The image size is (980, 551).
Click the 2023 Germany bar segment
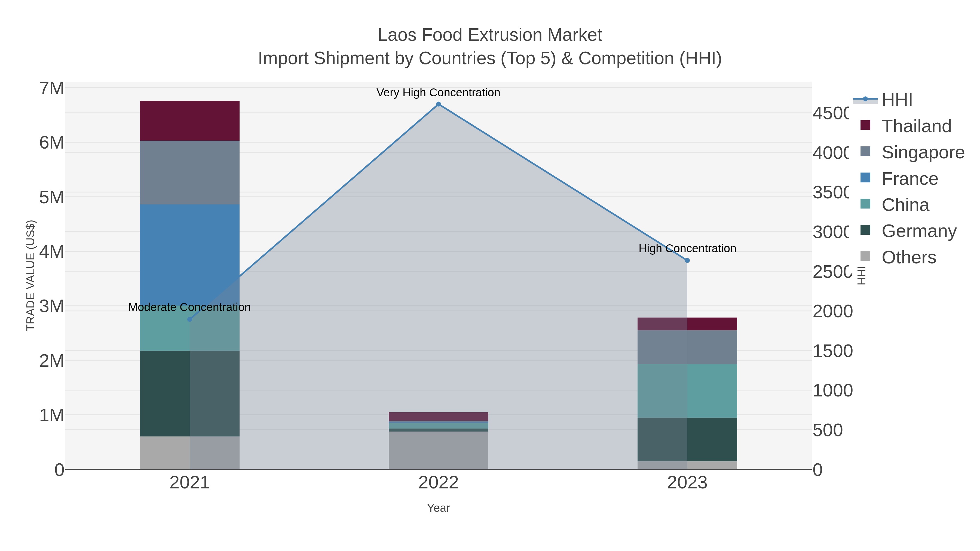(x=687, y=440)
